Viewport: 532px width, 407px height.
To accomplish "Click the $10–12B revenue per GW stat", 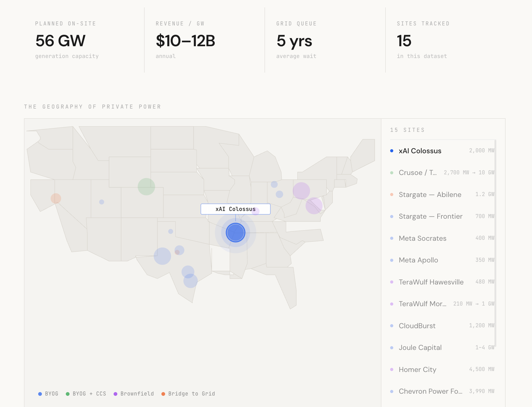I will 185,40.
